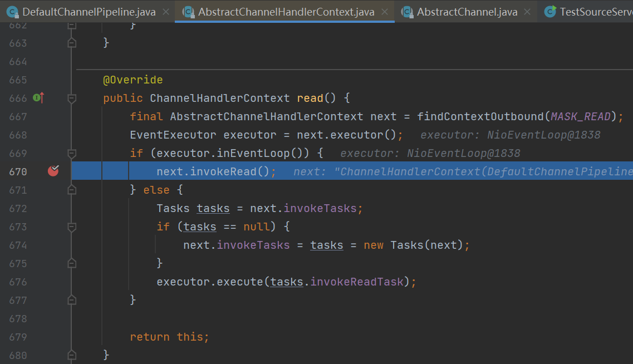This screenshot has height=364, width=633.
Task: Click the class icon on the AbstractChannelHandlerContext.java tab
Action: tap(189, 12)
